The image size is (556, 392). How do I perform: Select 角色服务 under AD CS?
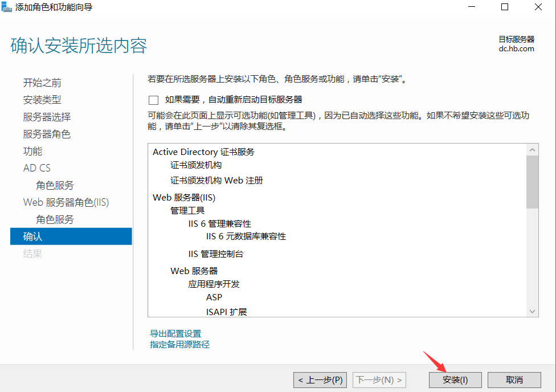(55, 185)
